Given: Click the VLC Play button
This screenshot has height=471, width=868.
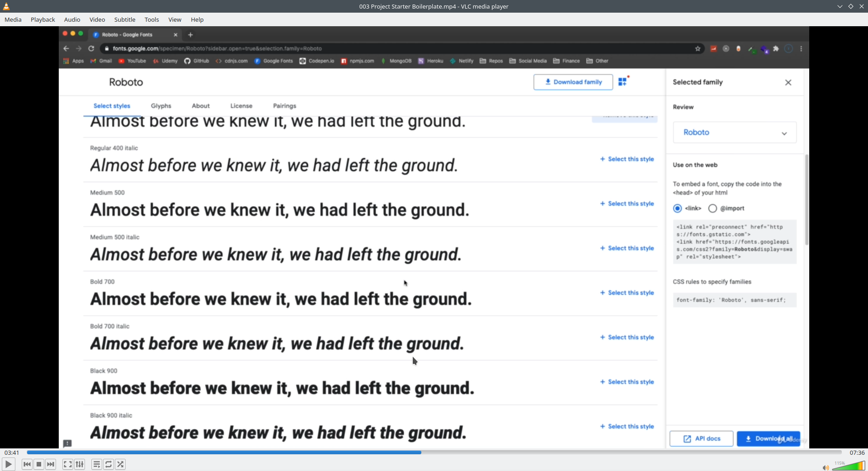Looking at the screenshot, I should click(8, 464).
